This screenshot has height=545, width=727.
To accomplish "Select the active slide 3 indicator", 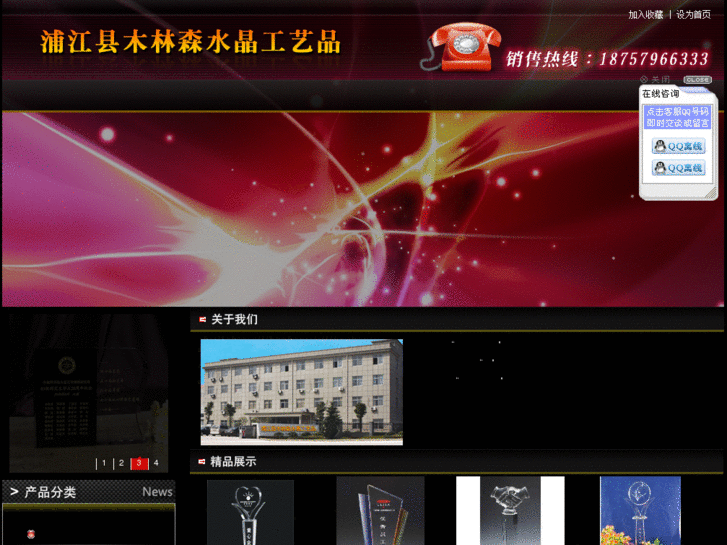I will [139, 463].
